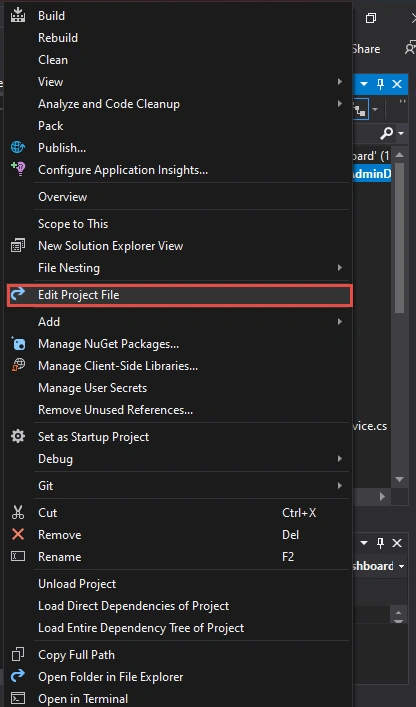
Task: Expand the View submenu arrow
Action: coord(339,82)
